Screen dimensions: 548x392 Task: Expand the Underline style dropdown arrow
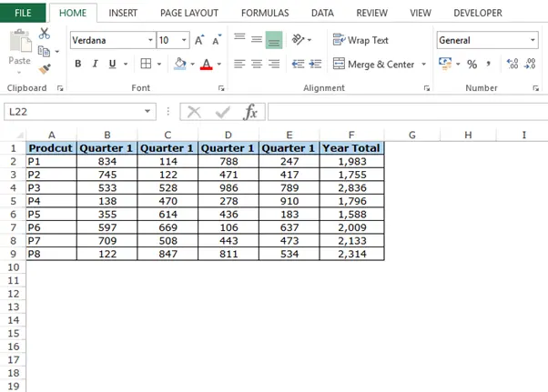pos(126,64)
